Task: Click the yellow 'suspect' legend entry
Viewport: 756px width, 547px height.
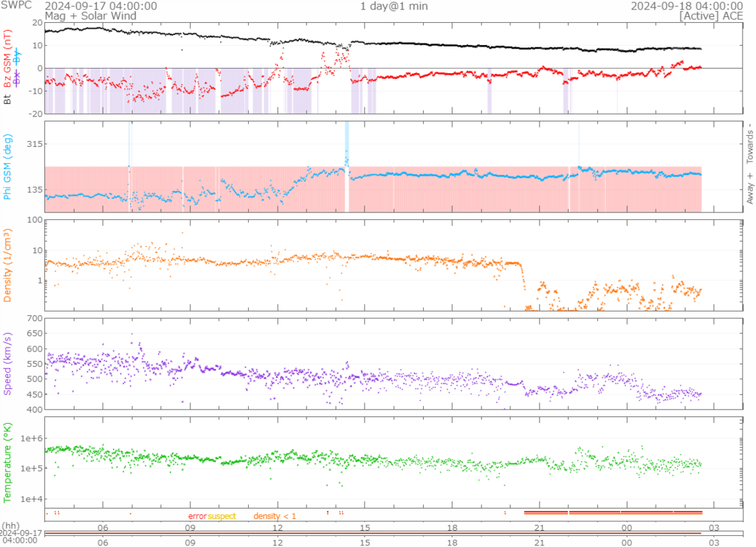Action: [x=221, y=516]
